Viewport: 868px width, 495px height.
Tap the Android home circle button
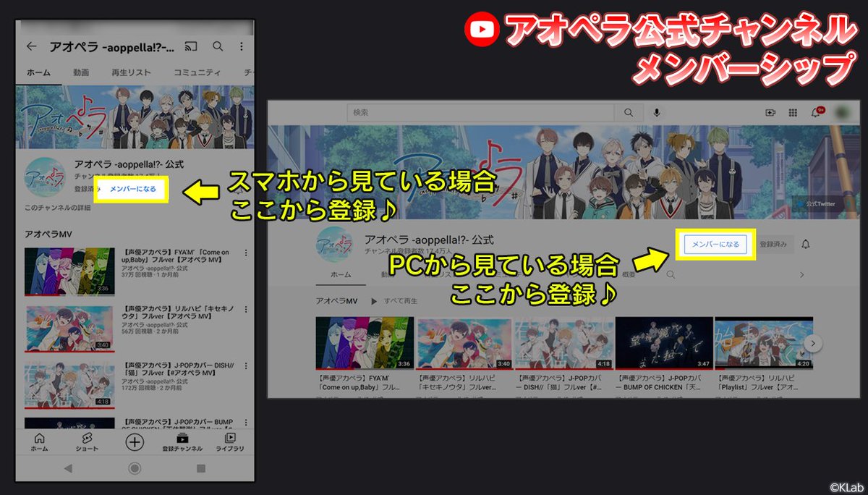[x=135, y=469]
